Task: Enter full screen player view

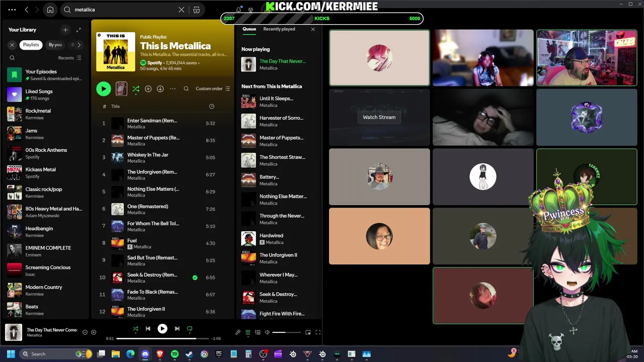Action: point(318,332)
